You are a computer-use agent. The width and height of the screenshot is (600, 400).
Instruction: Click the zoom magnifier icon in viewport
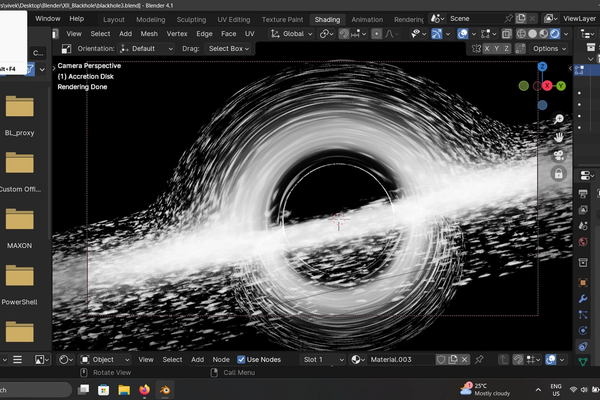(x=559, y=118)
